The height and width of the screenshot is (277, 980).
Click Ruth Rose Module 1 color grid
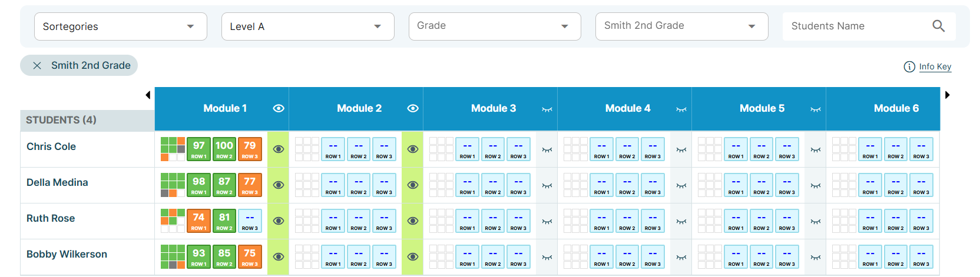tap(173, 221)
